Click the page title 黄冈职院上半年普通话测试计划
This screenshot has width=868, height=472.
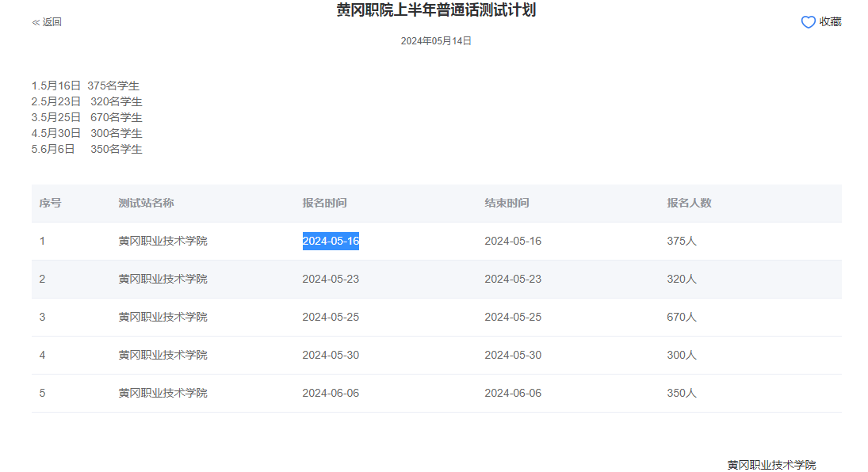(436, 10)
